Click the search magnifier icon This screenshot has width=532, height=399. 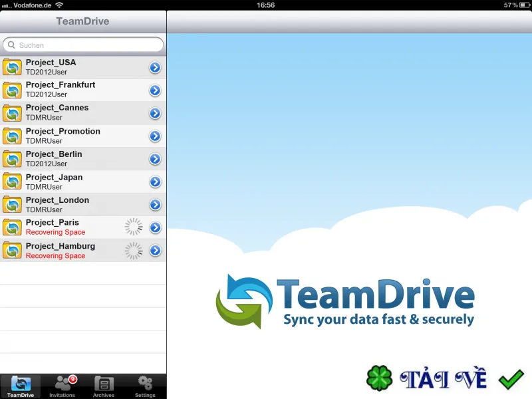coord(11,45)
